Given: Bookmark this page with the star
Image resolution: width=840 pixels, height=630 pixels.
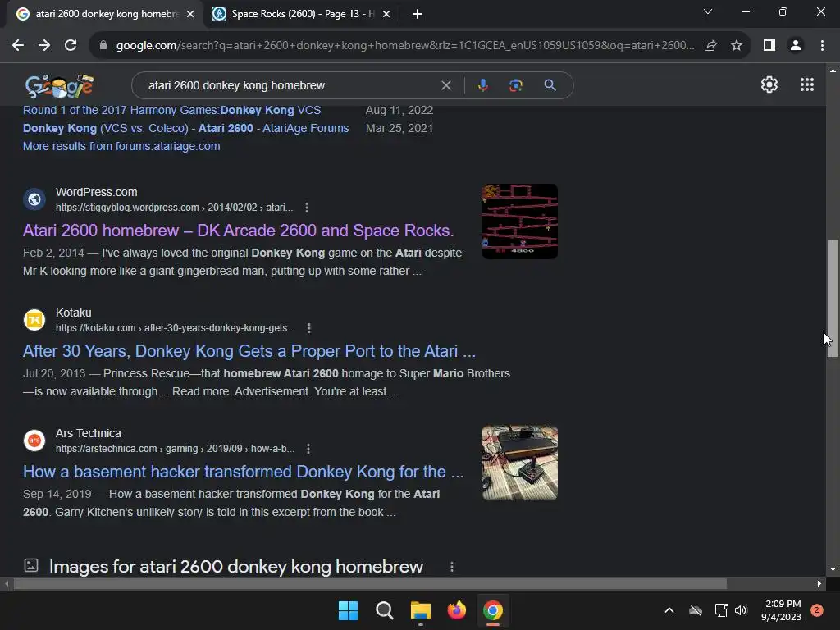Looking at the screenshot, I should pos(737,46).
